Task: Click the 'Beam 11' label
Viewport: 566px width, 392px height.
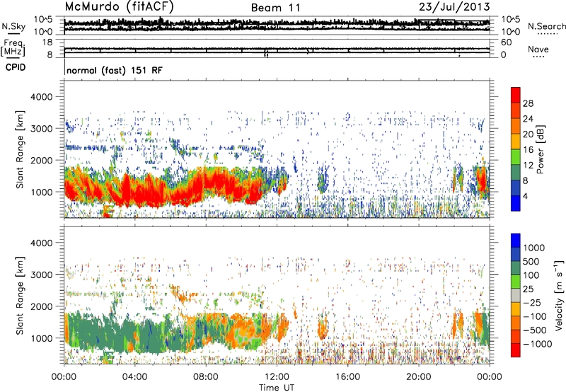Action: [275, 8]
